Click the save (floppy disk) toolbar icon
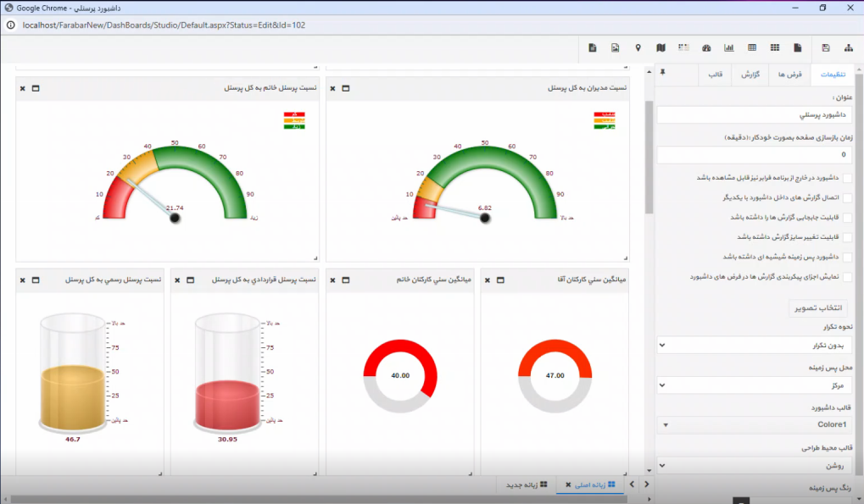This screenshot has width=864, height=504. pyautogui.click(x=825, y=47)
